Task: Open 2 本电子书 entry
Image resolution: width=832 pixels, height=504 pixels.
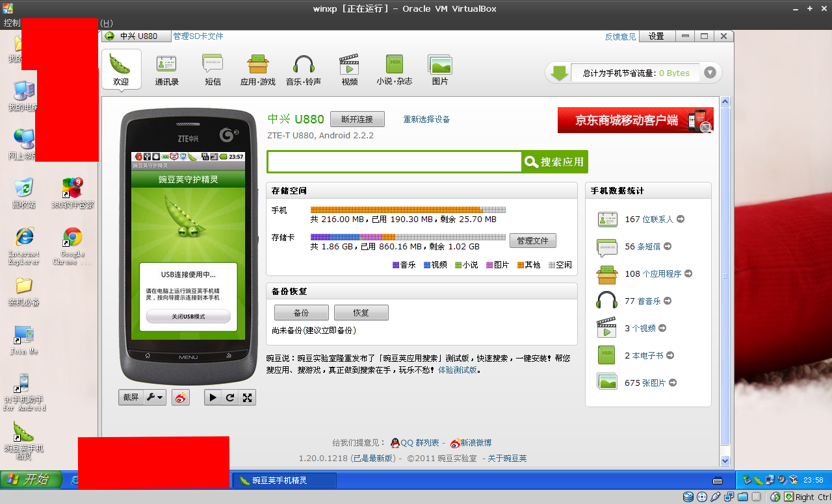Action: click(x=649, y=356)
